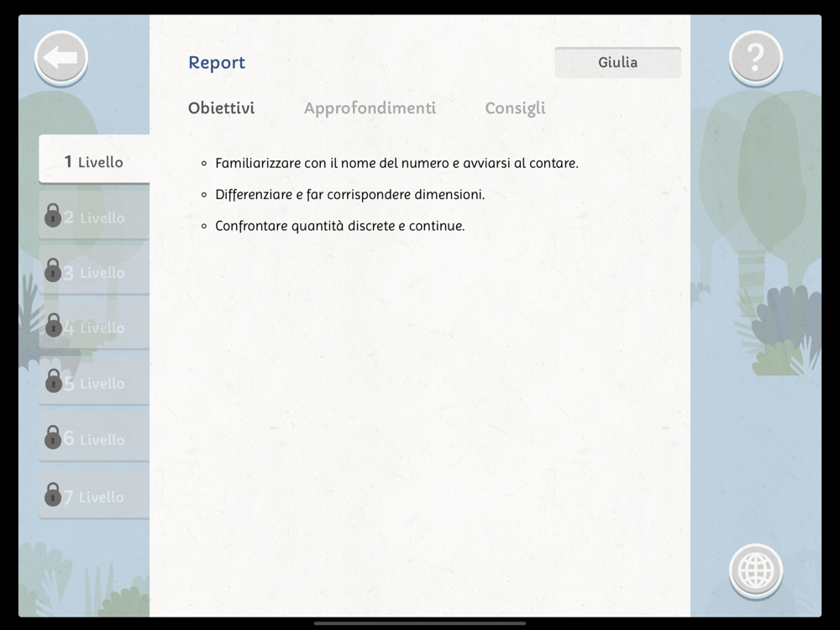Click the 'Confrontare quantità discrete e continue' line
Screen dimensions: 840x630
339,226
